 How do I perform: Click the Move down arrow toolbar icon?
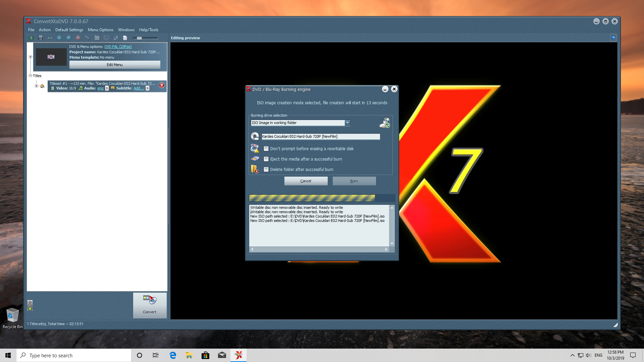click(59, 38)
